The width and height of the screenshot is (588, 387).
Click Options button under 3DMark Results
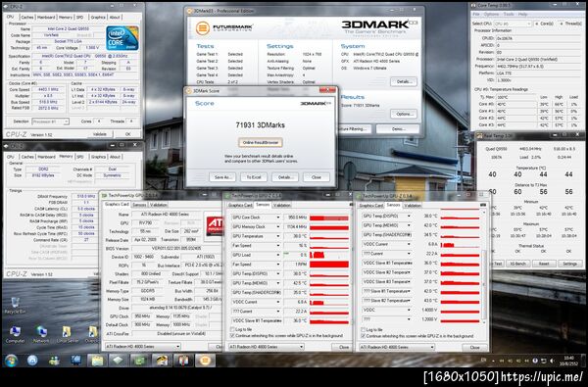(x=403, y=114)
